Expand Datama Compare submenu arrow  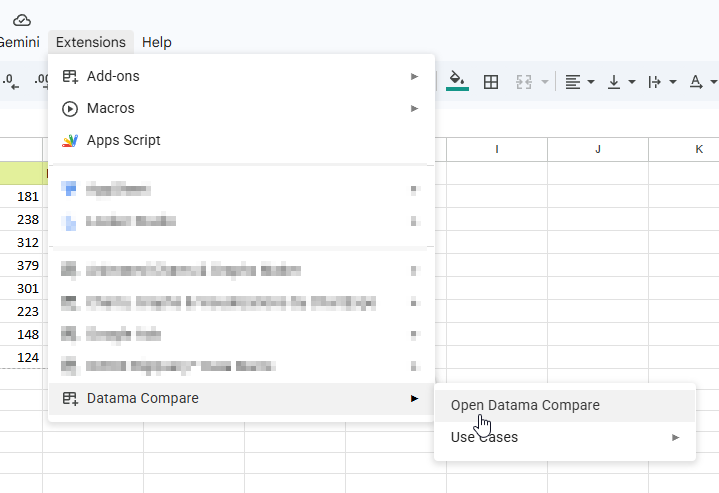click(415, 399)
